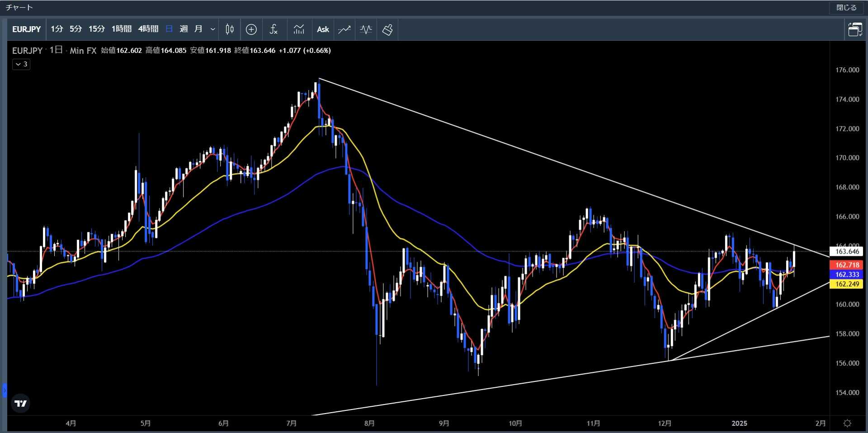This screenshot has width=868, height=433.
Task: Click the yellow moving average label 162.249
Action: click(x=847, y=284)
